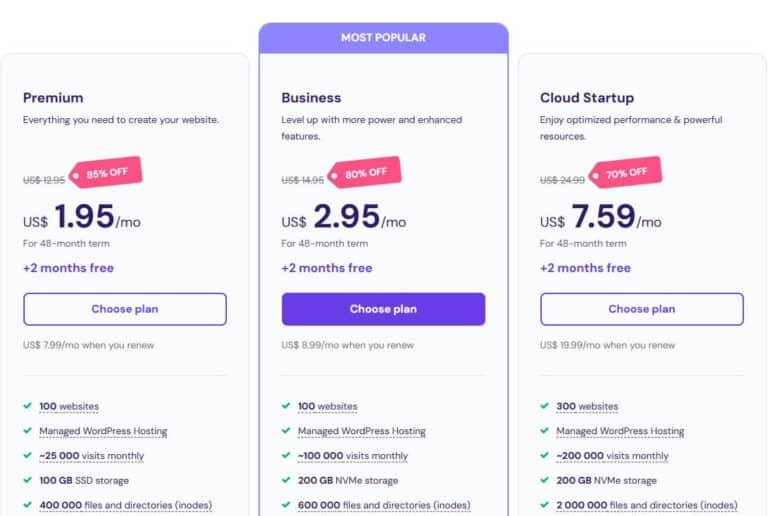The width and height of the screenshot is (768, 516).
Task: Click checkmark beside Premium's 100 websites
Action: click(27, 406)
